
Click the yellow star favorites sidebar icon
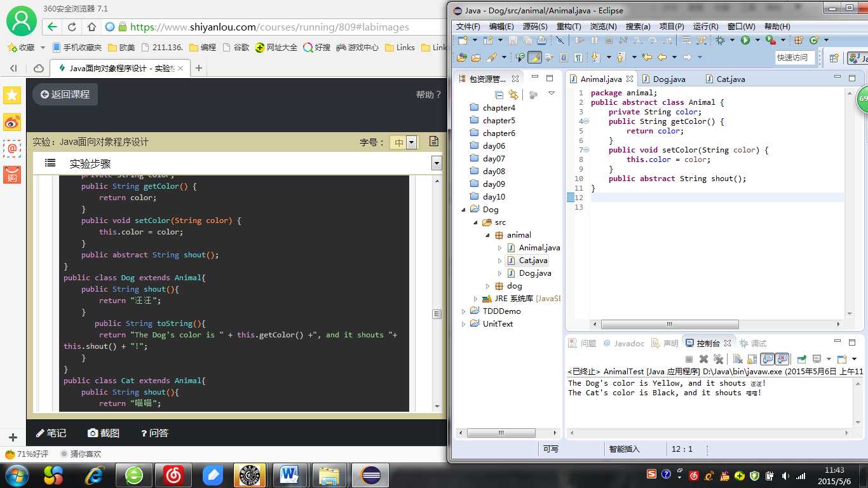coord(12,95)
